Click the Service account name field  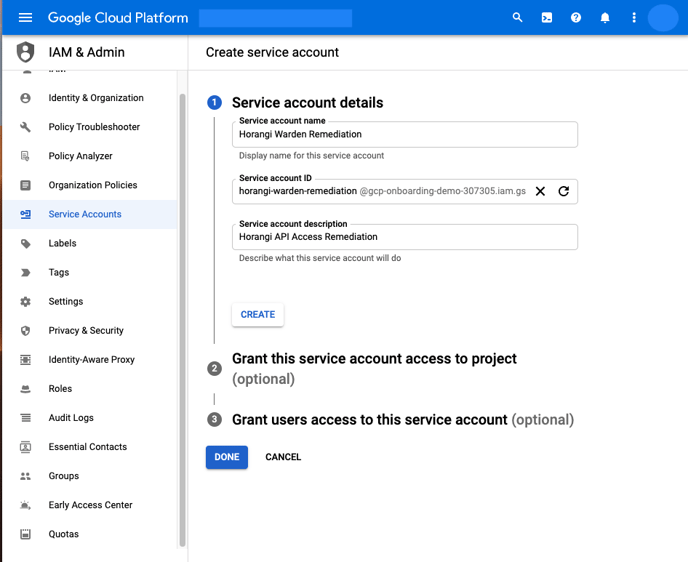click(x=405, y=134)
